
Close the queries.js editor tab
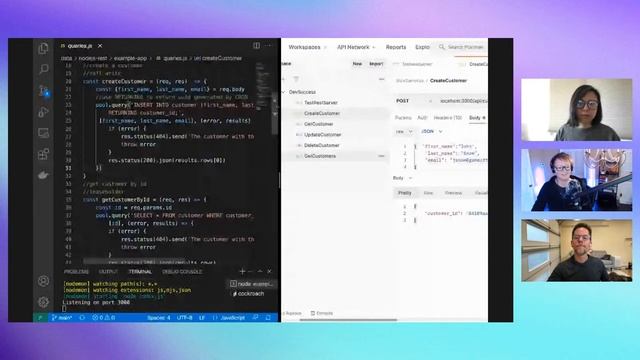tap(100, 46)
